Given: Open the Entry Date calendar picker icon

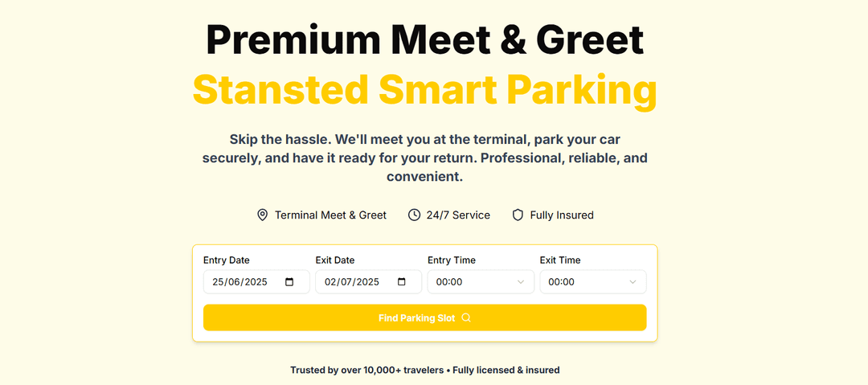Looking at the screenshot, I should tap(290, 282).
